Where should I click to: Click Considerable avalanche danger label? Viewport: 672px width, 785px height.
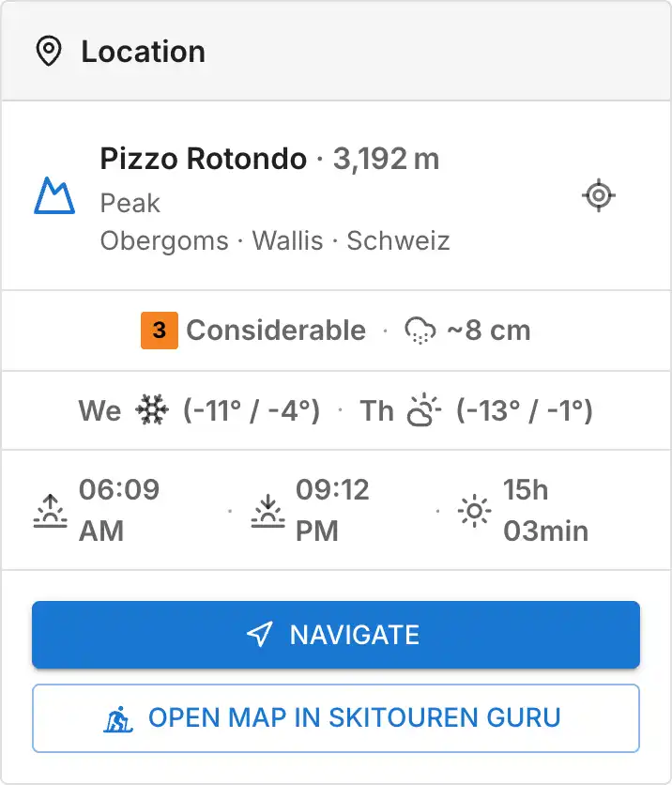276,331
